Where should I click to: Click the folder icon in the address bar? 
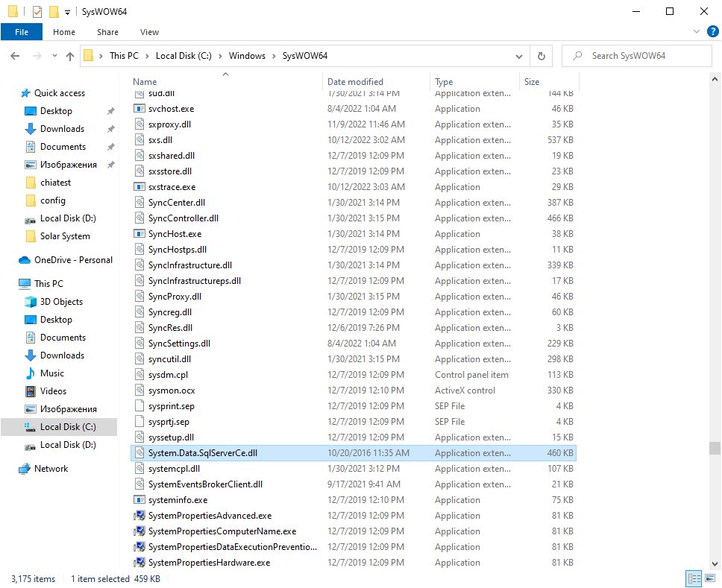[x=89, y=55]
